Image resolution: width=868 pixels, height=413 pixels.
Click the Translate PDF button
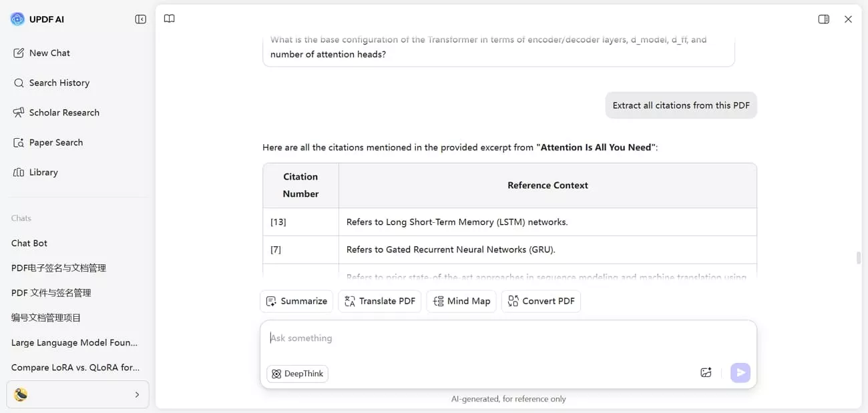[x=379, y=301]
